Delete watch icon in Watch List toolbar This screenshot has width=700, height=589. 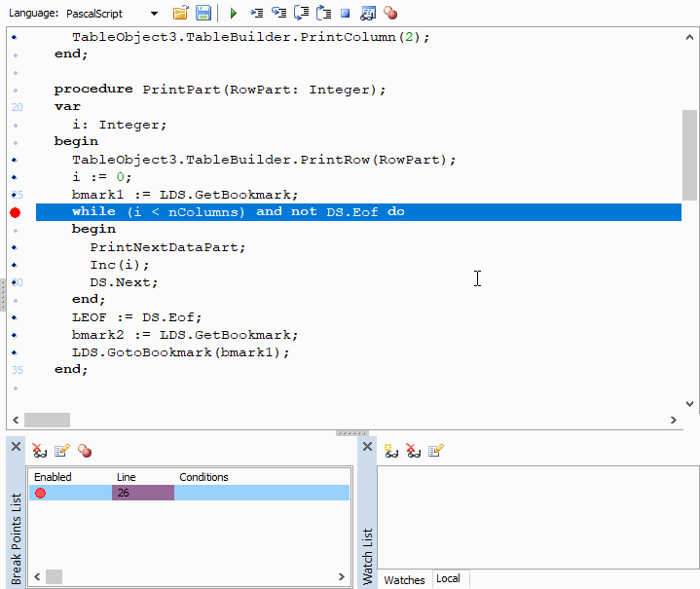click(x=414, y=451)
